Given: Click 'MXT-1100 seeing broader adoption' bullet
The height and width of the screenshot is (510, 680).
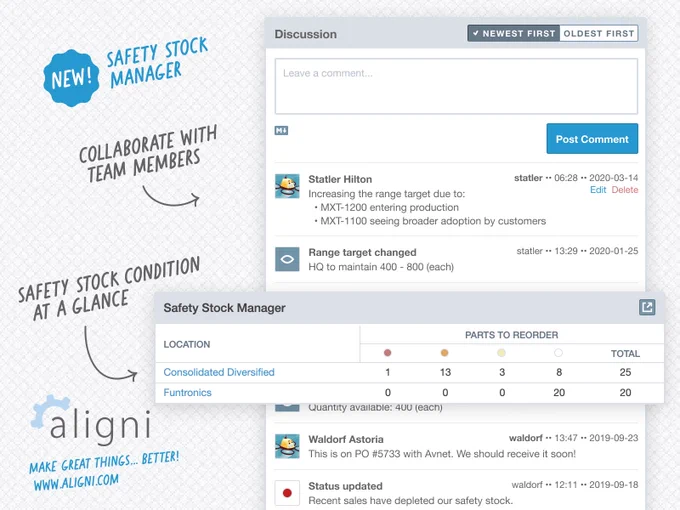Looking at the screenshot, I should (x=433, y=221).
